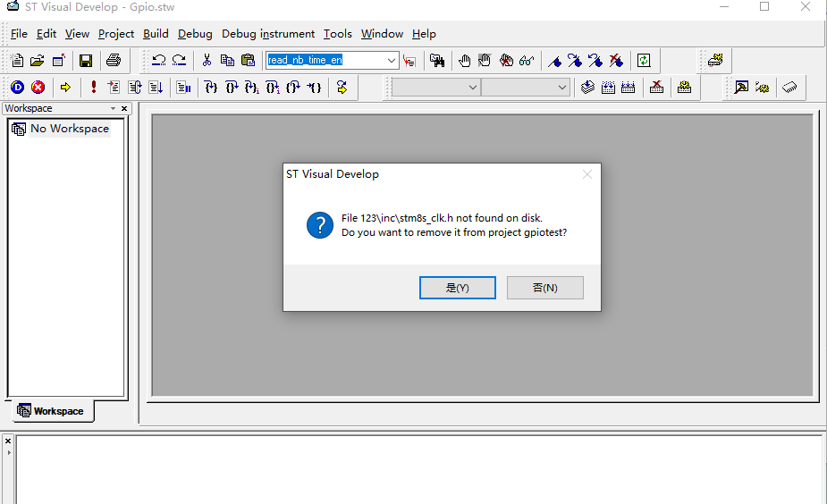Open the watch glasses icon
Image resolution: width=827 pixels, height=504 pixels.
527,61
